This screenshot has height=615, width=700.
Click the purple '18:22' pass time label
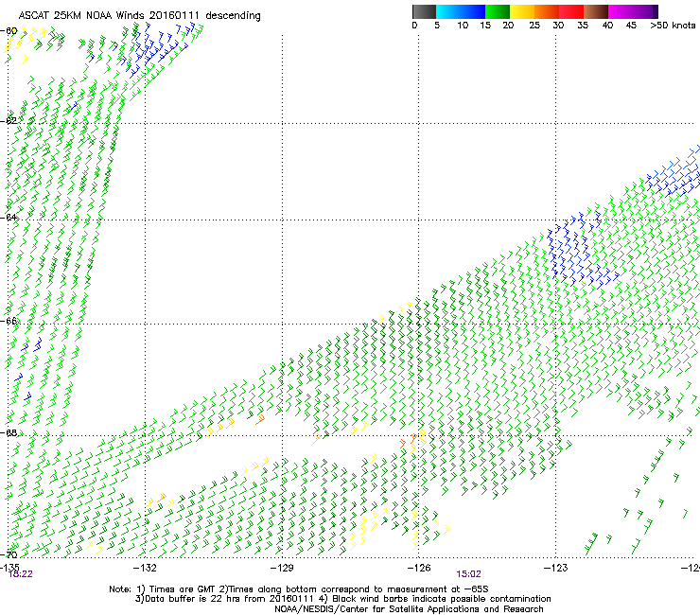tap(21, 574)
